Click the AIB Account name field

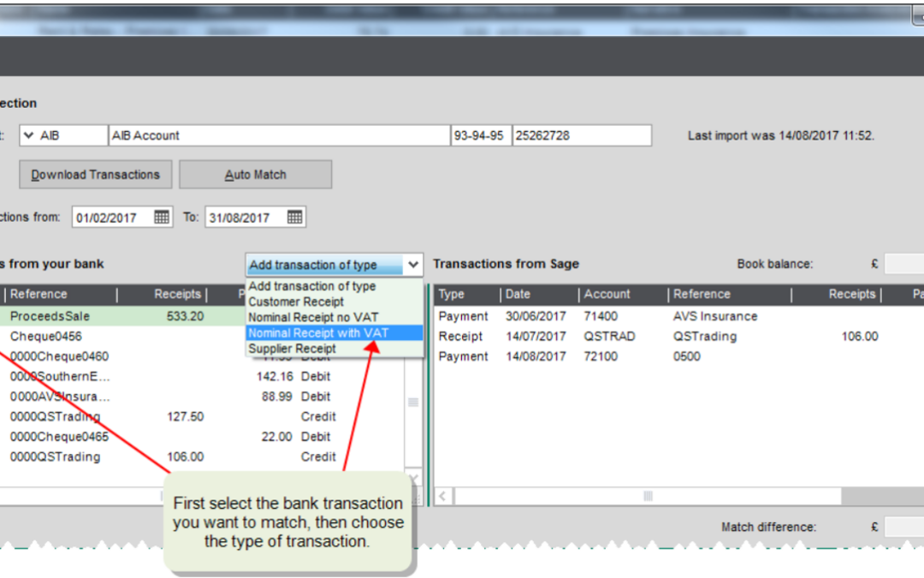point(279,135)
